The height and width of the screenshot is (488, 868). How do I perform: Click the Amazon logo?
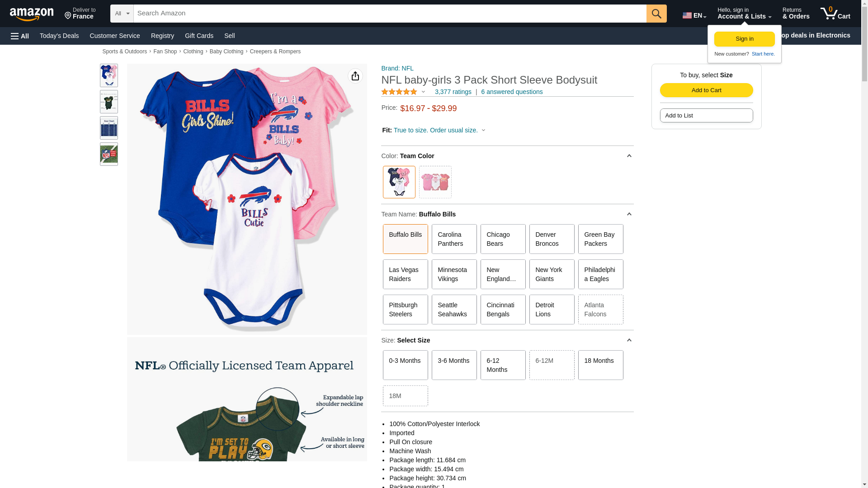click(32, 14)
